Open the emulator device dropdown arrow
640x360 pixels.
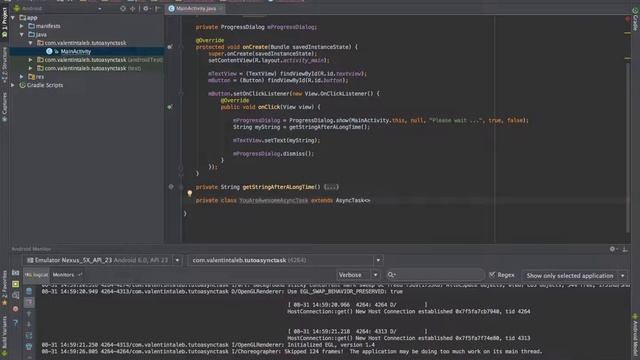177,260
